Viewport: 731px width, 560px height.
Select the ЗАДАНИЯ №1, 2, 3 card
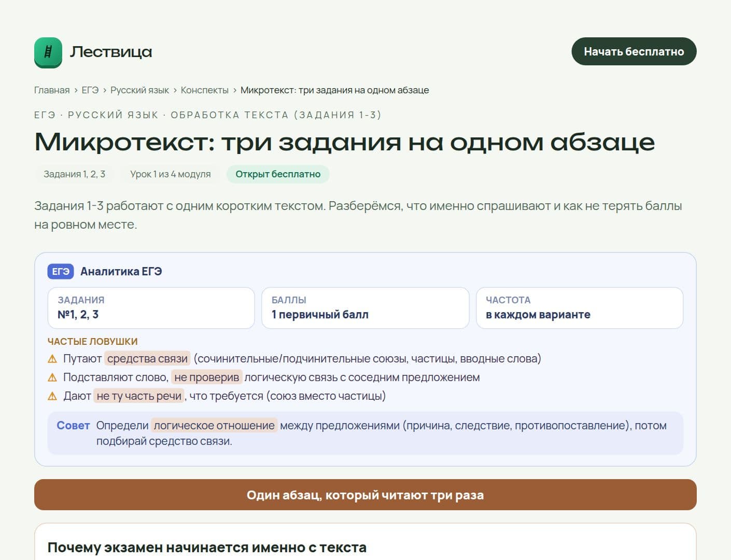coord(151,308)
